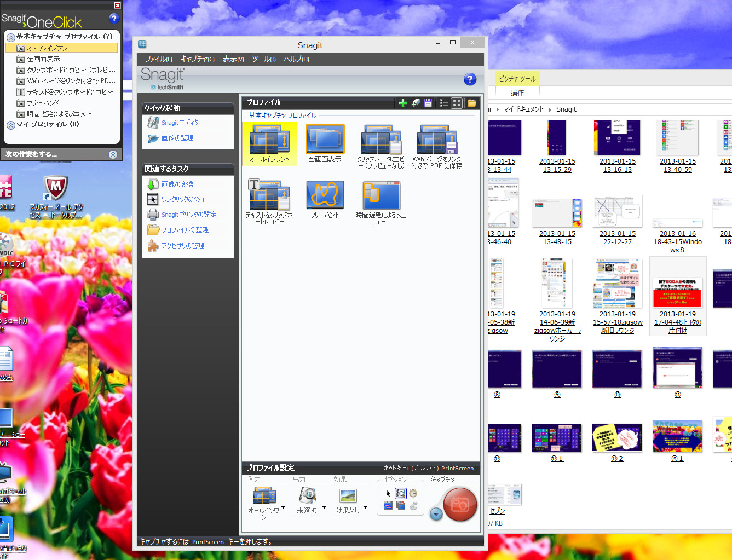Open the profile folder organizer icon

(x=472, y=103)
